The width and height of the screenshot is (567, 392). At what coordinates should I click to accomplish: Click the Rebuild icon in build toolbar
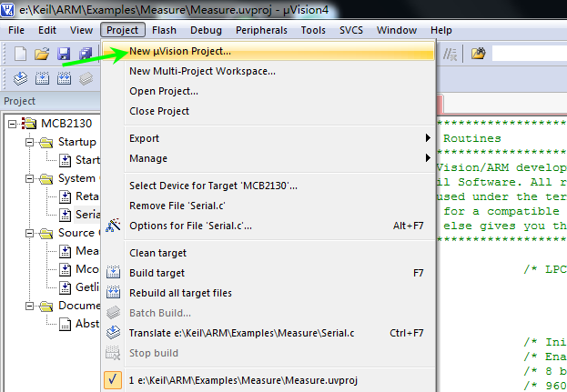coord(64,78)
